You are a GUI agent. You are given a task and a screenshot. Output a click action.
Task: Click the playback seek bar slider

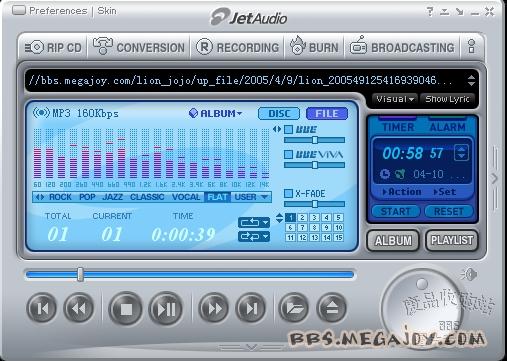80,275
